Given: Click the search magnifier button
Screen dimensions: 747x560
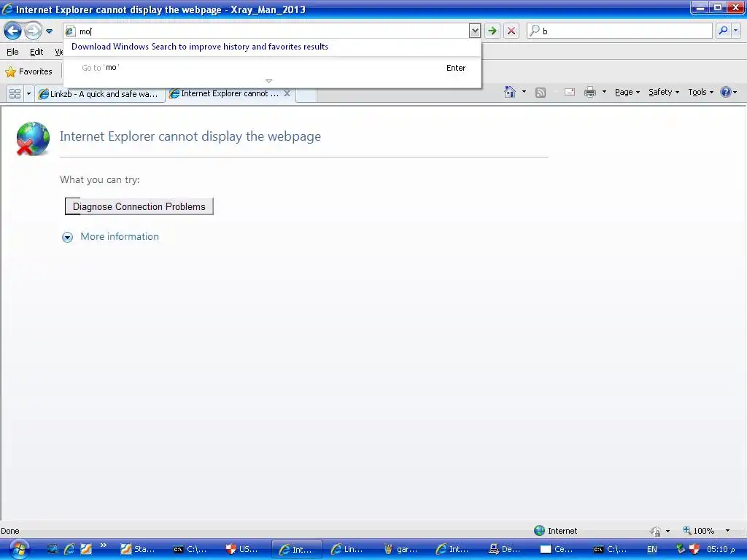Looking at the screenshot, I should click(723, 31).
